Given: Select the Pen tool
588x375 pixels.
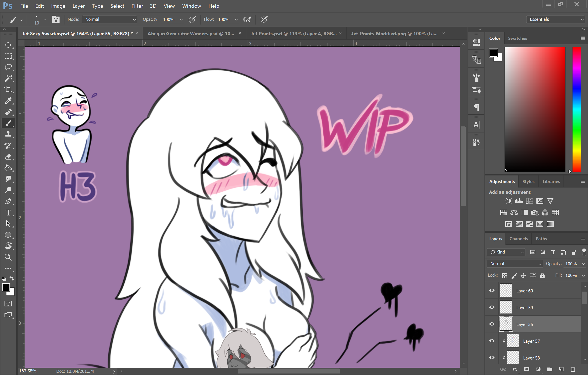Looking at the screenshot, I should (8, 201).
